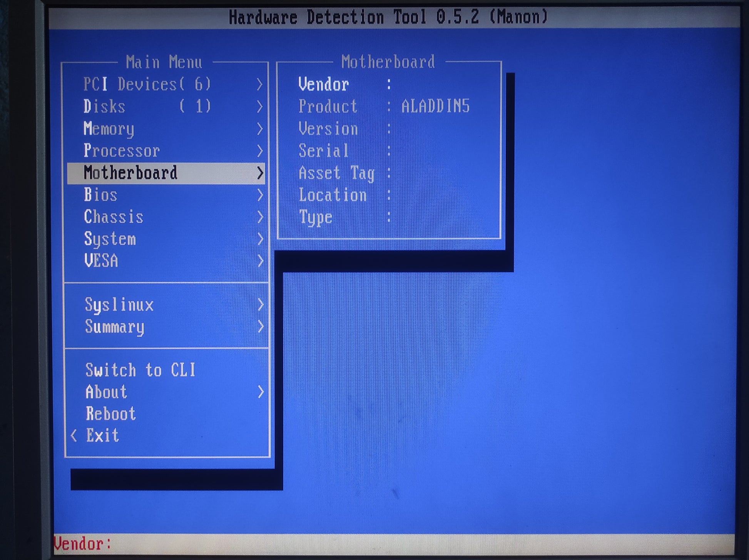Select the Vendor field in Motherboard panel
The width and height of the screenshot is (749, 560).
point(324,84)
